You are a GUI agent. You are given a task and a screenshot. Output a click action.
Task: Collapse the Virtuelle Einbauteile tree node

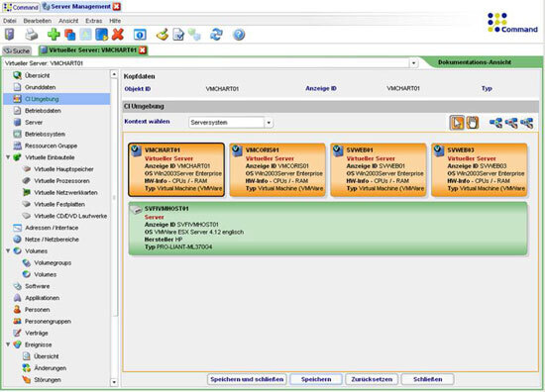point(8,157)
